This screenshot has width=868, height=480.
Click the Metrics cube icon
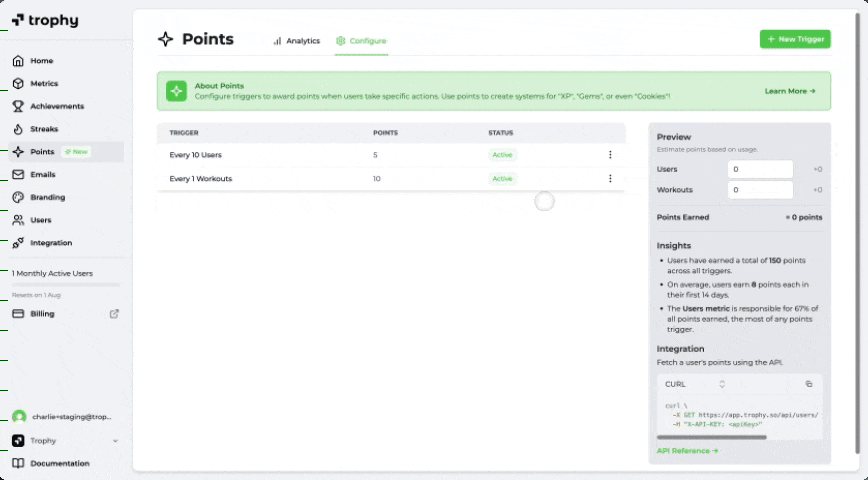coord(18,84)
